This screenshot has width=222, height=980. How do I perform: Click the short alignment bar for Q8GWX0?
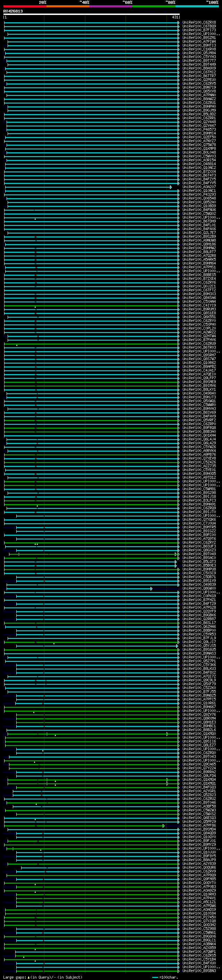click(x=79, y=589)
